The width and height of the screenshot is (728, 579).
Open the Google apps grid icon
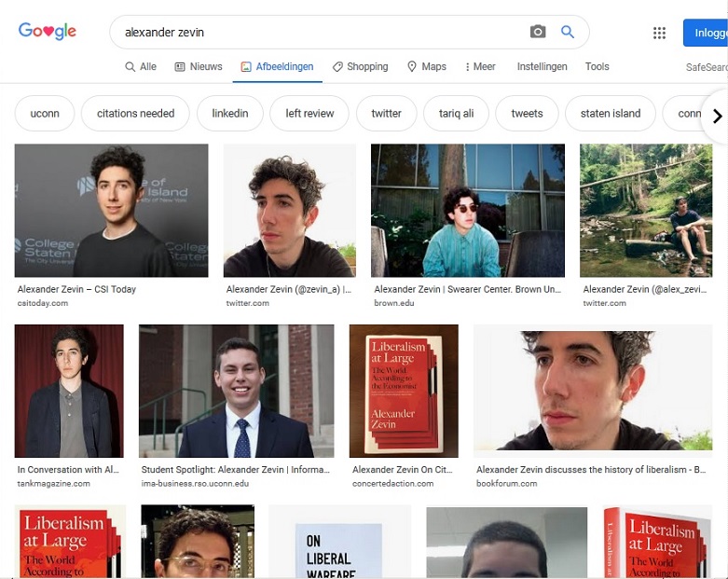point(659,33)
